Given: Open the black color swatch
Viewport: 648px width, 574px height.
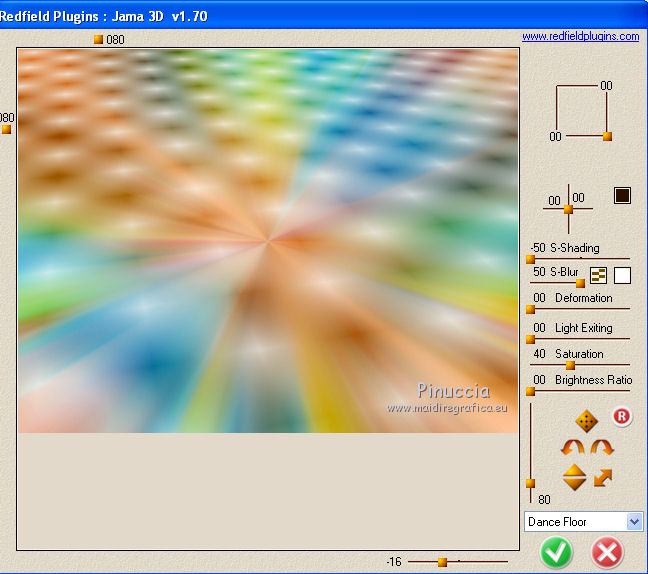Looking at the screenshot, I should click(x=622, y=195).
